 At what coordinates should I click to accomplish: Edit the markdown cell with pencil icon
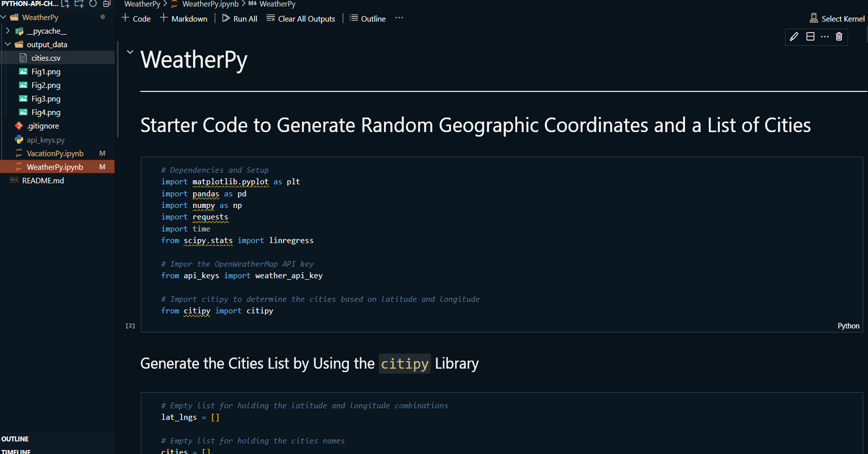(x=794, y=37)
